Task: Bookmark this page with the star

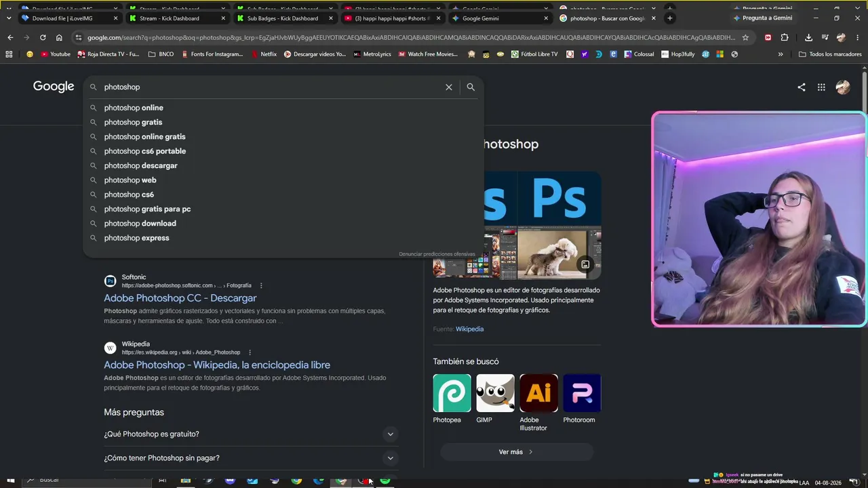Action: 745,37
